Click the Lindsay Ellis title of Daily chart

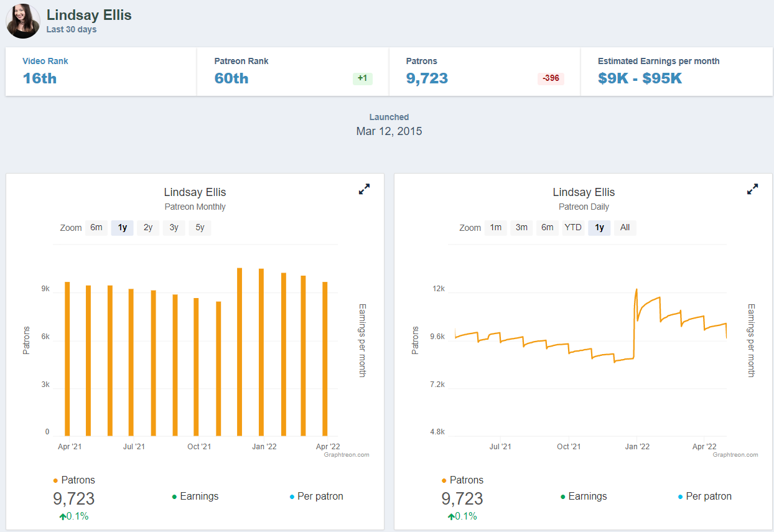pos(584,192)
